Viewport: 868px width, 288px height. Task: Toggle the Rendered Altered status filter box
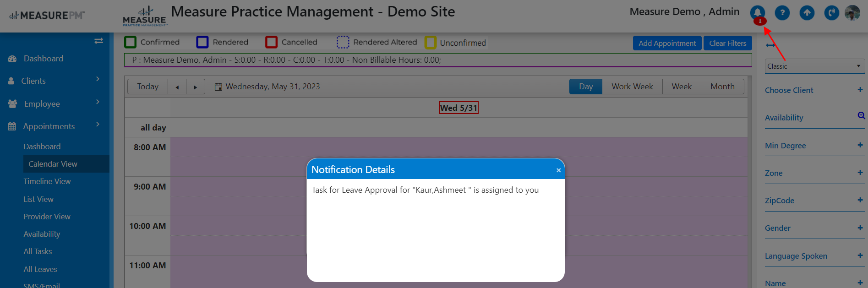tap(343, 42)
